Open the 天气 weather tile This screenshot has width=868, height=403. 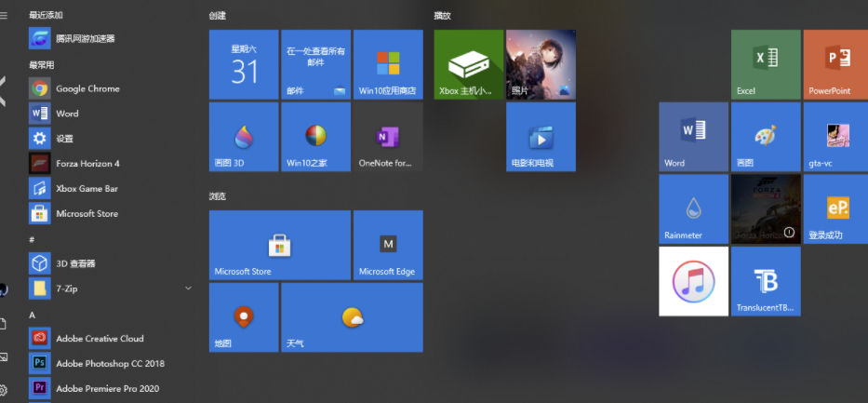(x=352, y=317)
